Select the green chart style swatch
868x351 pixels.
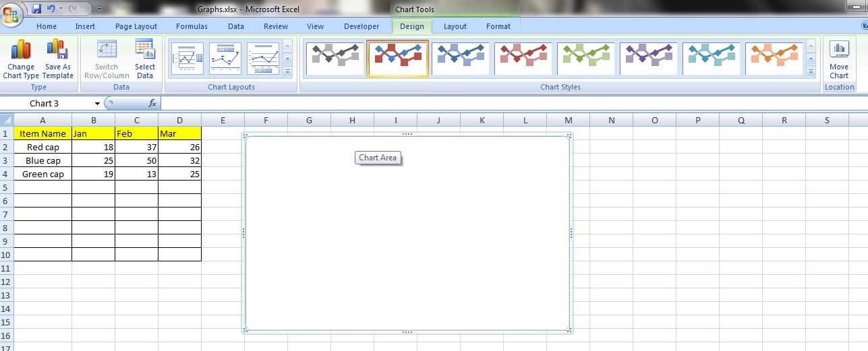pos(585,59)
